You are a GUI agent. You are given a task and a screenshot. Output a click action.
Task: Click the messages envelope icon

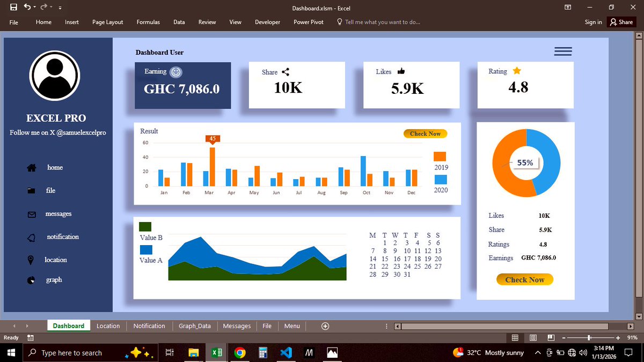pos(32,215)
